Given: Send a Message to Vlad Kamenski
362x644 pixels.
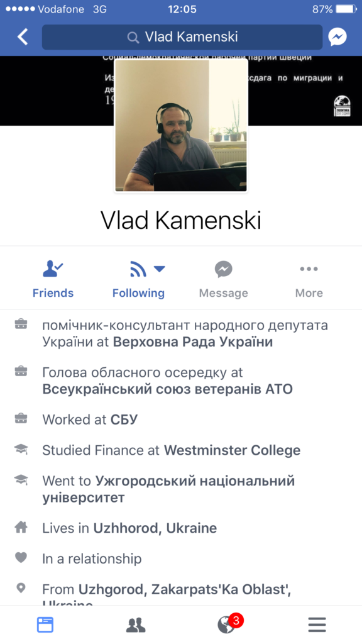Looking at the screenshot, I should point(223,280).
